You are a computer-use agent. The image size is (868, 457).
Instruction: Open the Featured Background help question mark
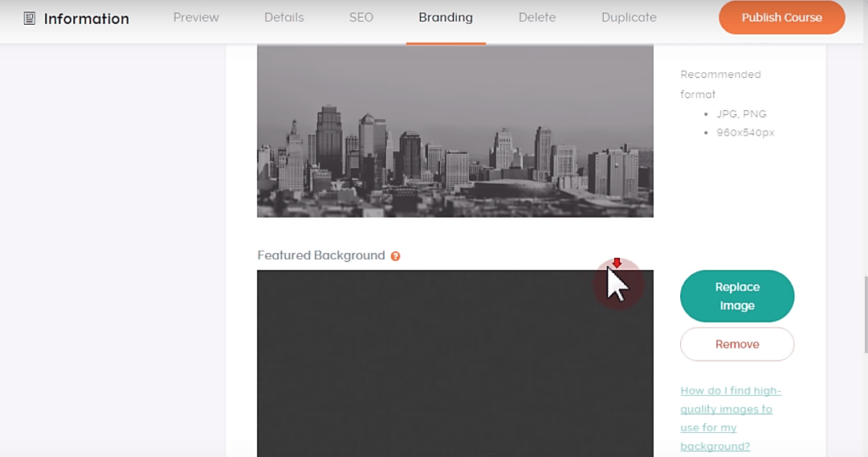395,256
